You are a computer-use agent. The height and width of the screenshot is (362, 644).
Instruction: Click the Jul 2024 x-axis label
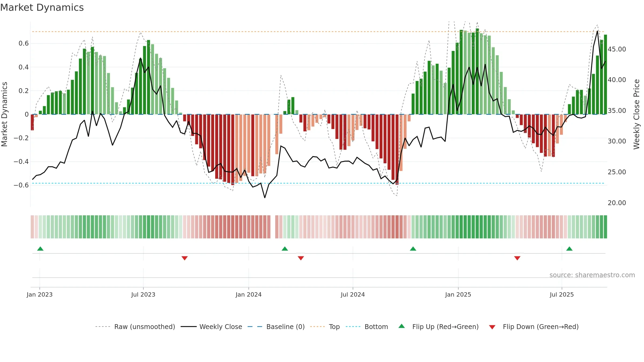click(x=353, y=294)
